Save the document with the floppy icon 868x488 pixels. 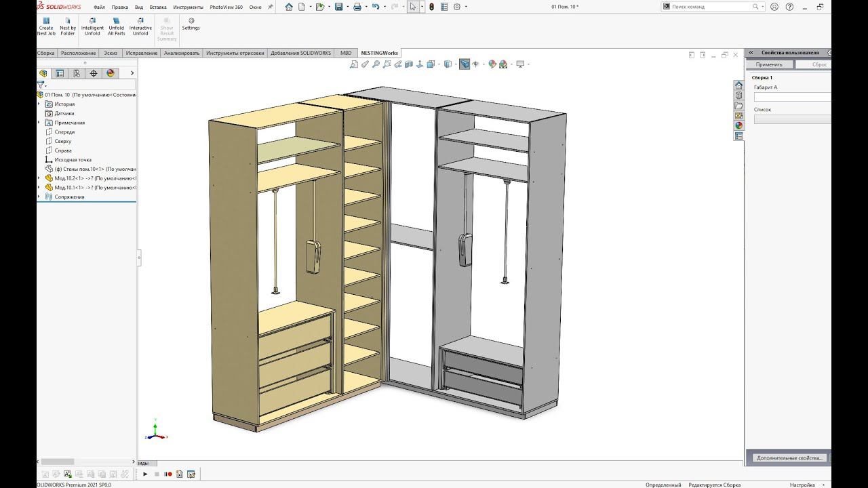click(x=338, y=7)
